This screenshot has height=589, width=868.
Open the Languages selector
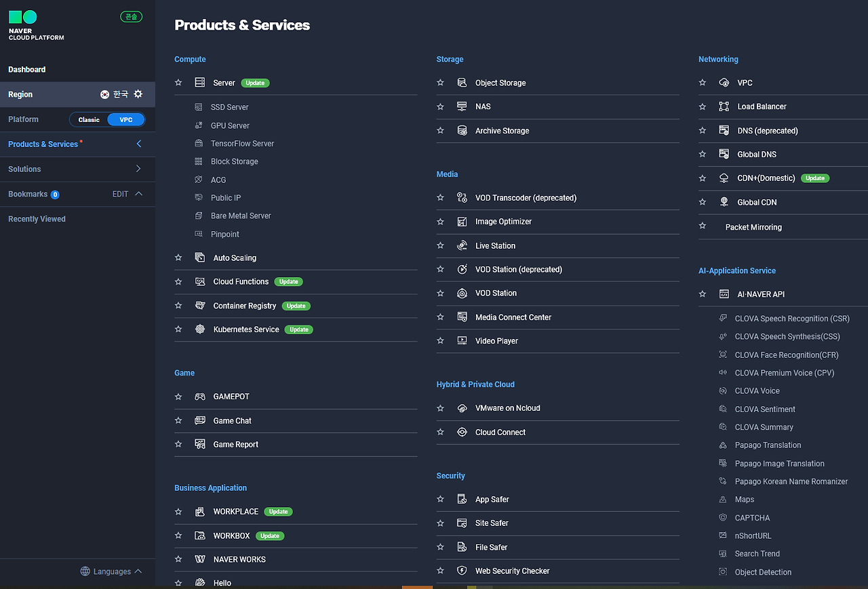pyautogui.click(x=111, y=571)
